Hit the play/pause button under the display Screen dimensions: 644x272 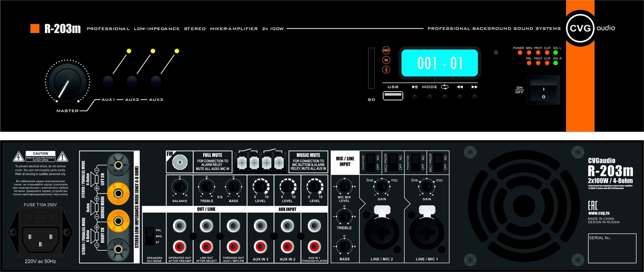(415, 97)
